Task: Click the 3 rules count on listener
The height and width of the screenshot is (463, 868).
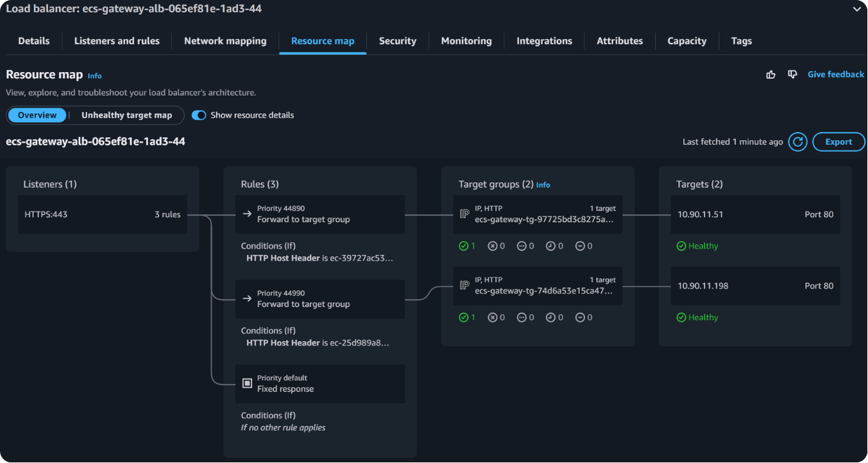Action: (x=167, y=214)
